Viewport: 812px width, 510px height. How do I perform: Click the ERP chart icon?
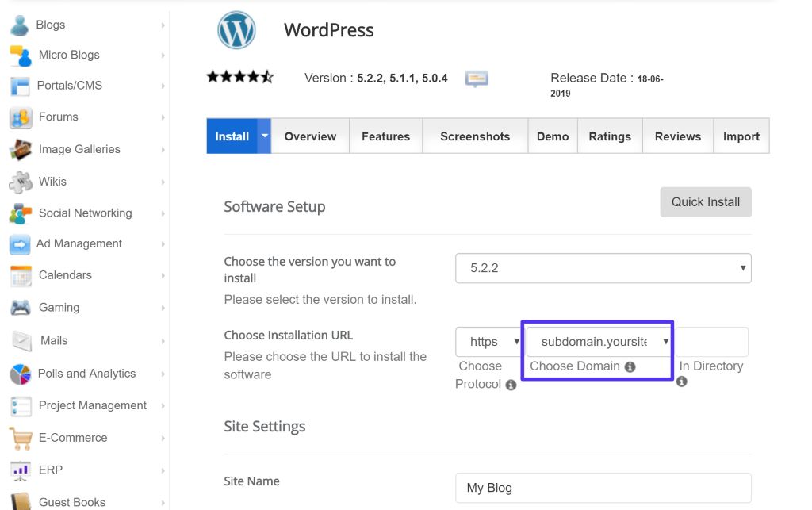pyautogui.click(x=20, y=470)
